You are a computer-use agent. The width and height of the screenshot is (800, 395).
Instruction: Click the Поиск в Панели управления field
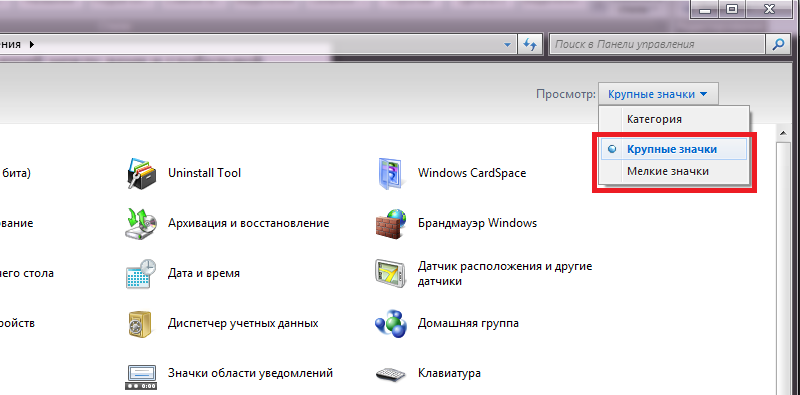pyautogui.click(x=657, y=44)
